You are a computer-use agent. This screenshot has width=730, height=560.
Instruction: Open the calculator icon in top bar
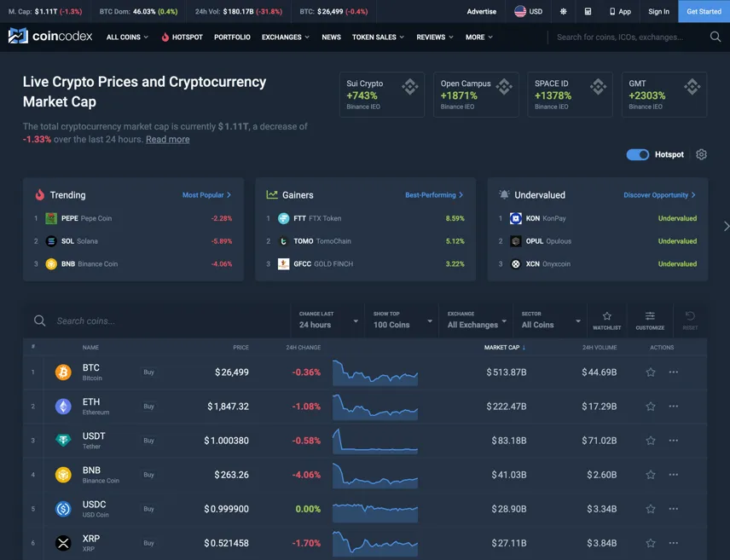pos(588,12)
